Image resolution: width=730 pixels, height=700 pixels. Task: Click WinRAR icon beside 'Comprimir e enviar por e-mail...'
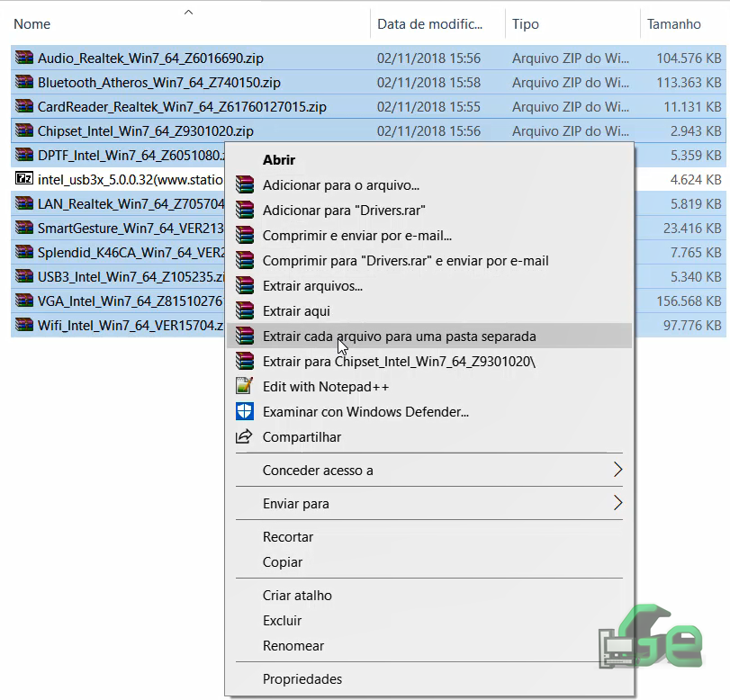coord(245,235)
